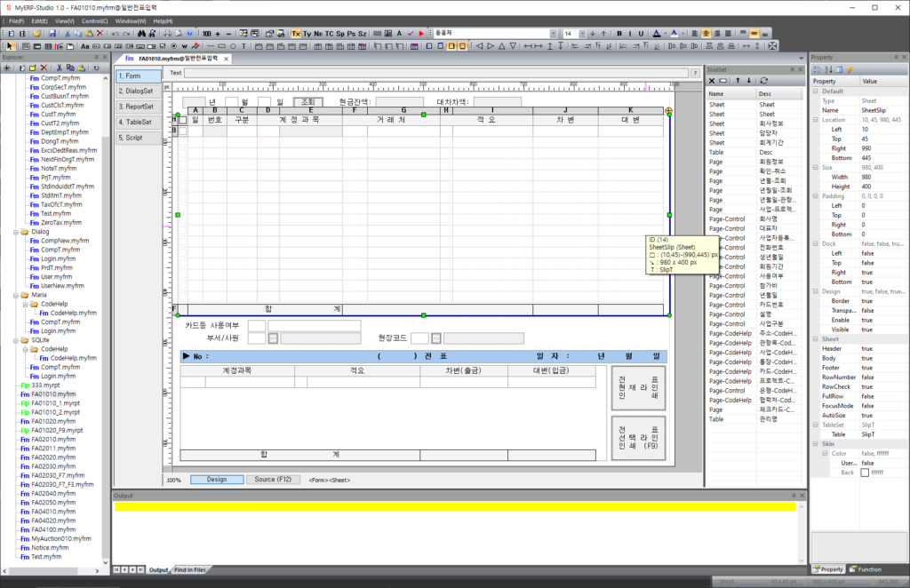Click the scissors cut icon in Explorer
910x588 pixels.
(x=60, y=68)
